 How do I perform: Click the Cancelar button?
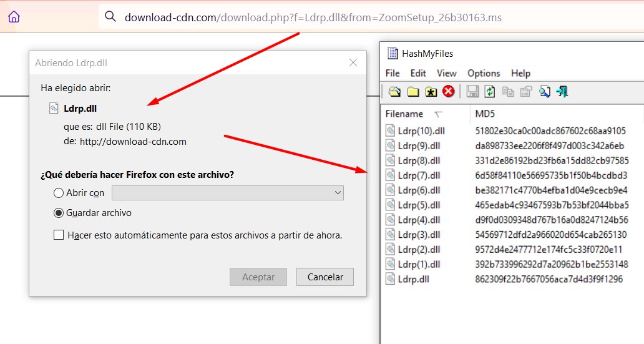(325, 277)
